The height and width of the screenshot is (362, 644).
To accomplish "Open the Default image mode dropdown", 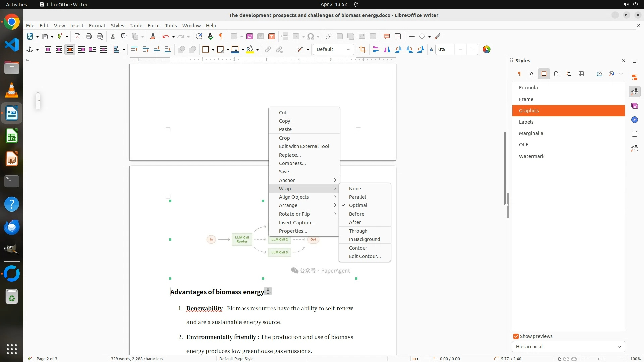I will pyautogui.click(x=333, y=49).
